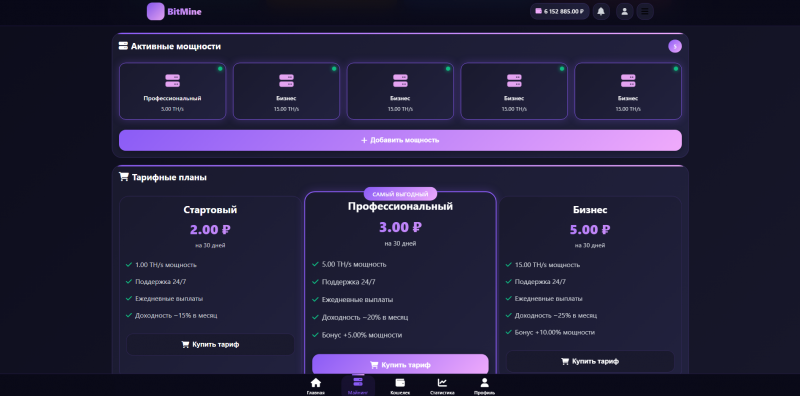
Task: Click server icon in Профессиональный power card
Action: [x=172, y=81]
